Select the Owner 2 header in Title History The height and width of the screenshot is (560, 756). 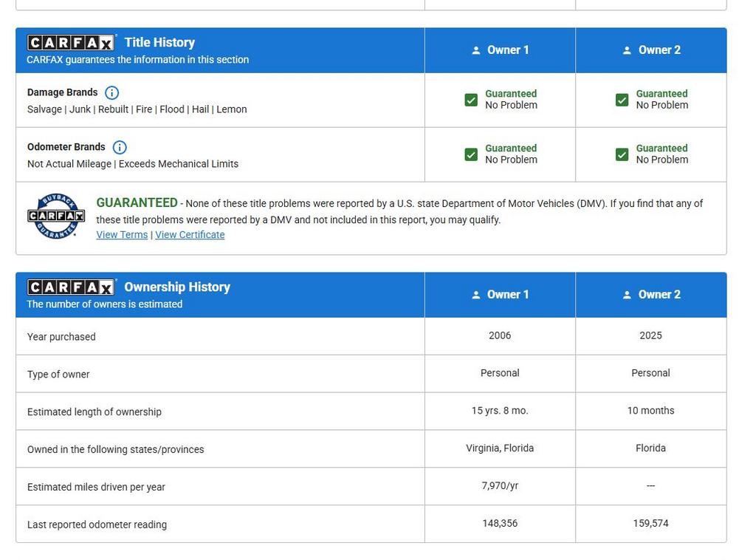click(651, 50)
